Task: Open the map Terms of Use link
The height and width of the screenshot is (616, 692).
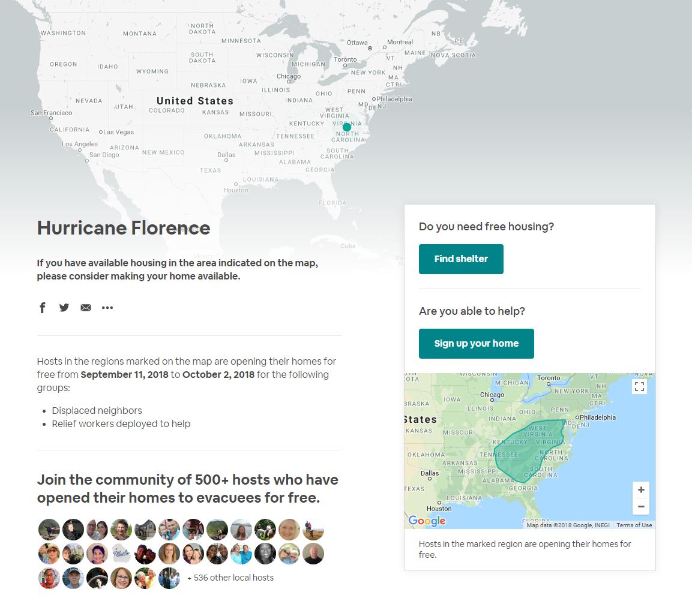Action: (634, 525)
